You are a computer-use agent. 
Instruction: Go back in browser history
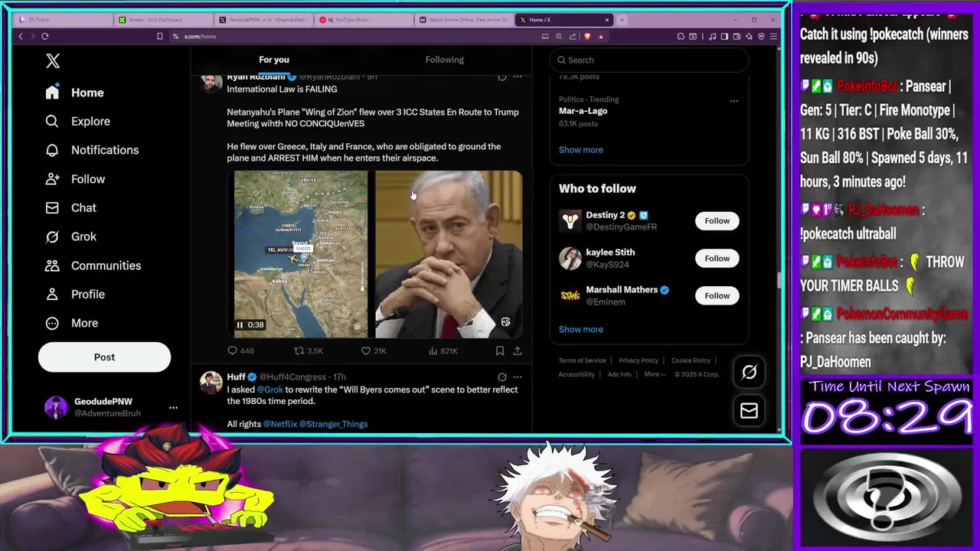[x=21, y=36]
